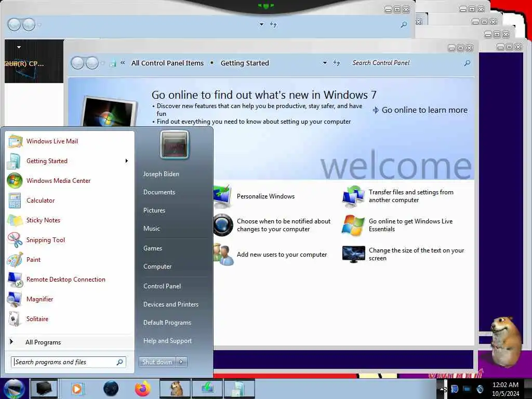Image resolution: width=532 pixels, height=399 pixels.
Task: Open Firefox from the taskbar
Action: pos(143,389)
